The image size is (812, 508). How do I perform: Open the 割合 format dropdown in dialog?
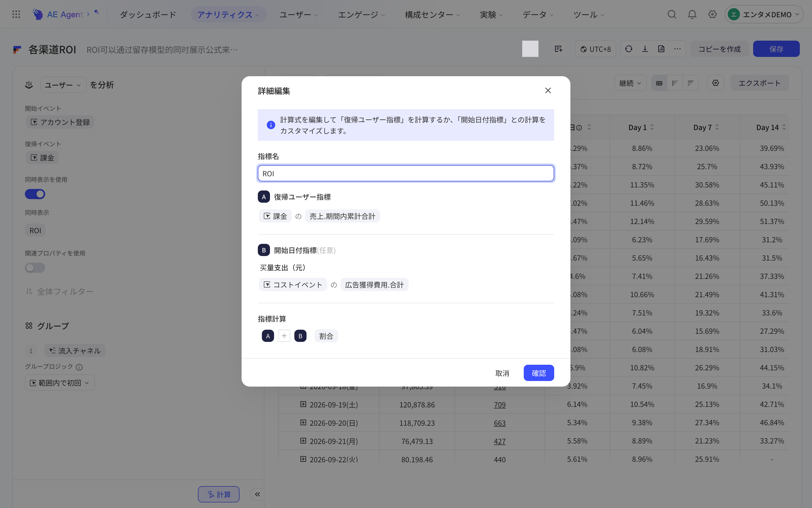tap(326, 336)
